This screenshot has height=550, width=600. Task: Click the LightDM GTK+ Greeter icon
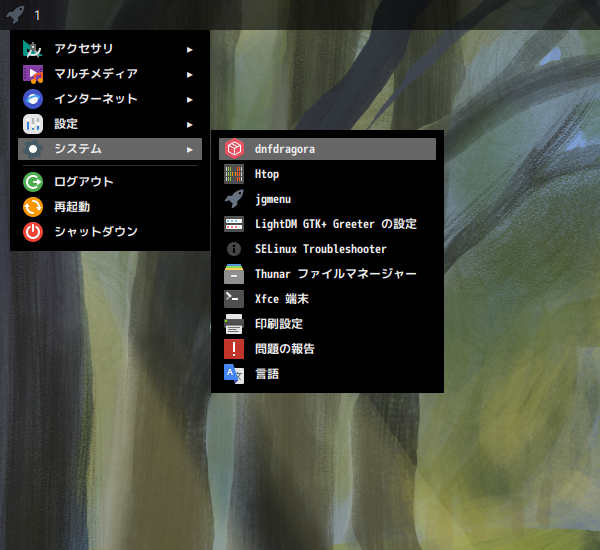[234, 224]
